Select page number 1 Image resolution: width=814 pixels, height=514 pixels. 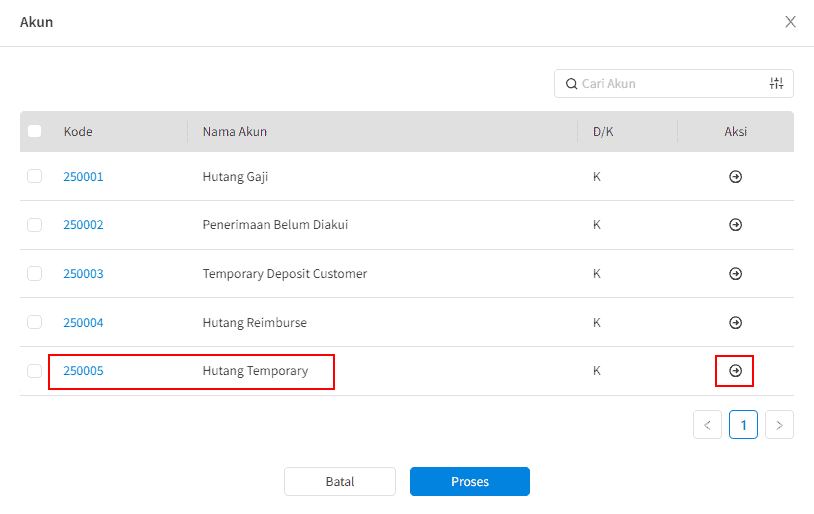pos(743,425)
